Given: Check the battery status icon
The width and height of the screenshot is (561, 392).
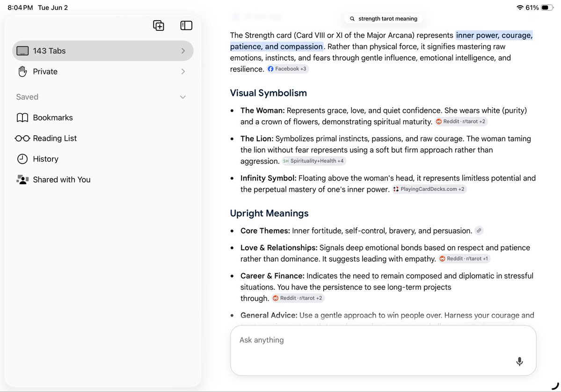Looking at the screenshot, I should click(547, 7).
